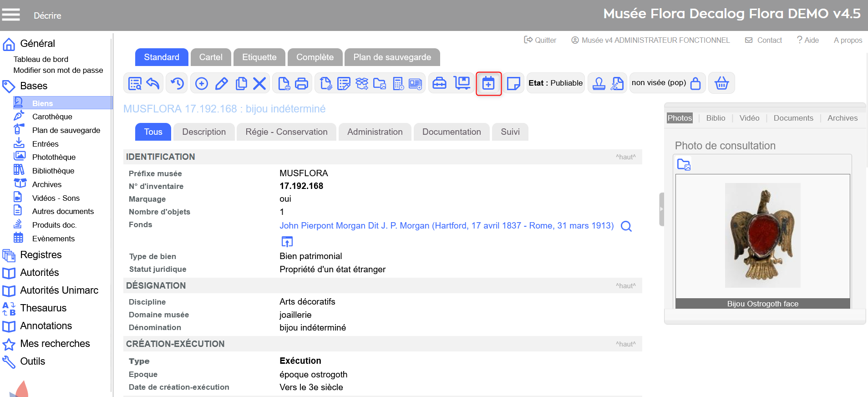Select Carothèque in the sidebar
This screenshot has height=397, width=868.
pos(52,117)
